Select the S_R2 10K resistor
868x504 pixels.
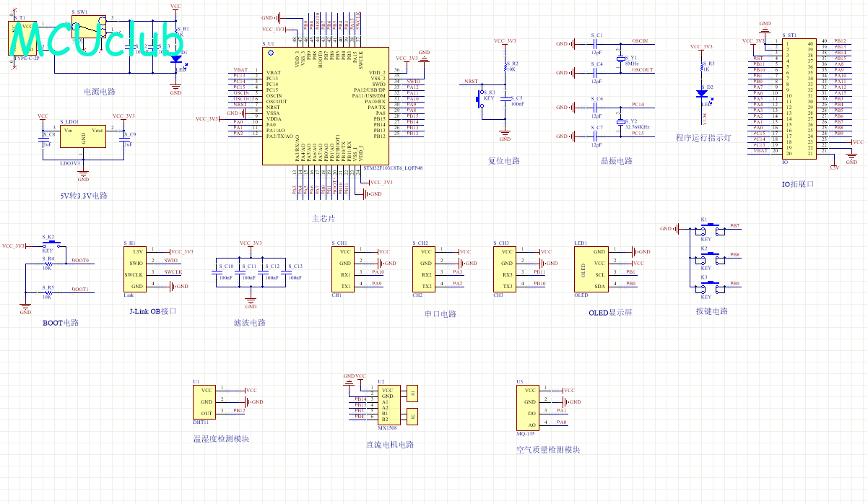tap(505, 66)
